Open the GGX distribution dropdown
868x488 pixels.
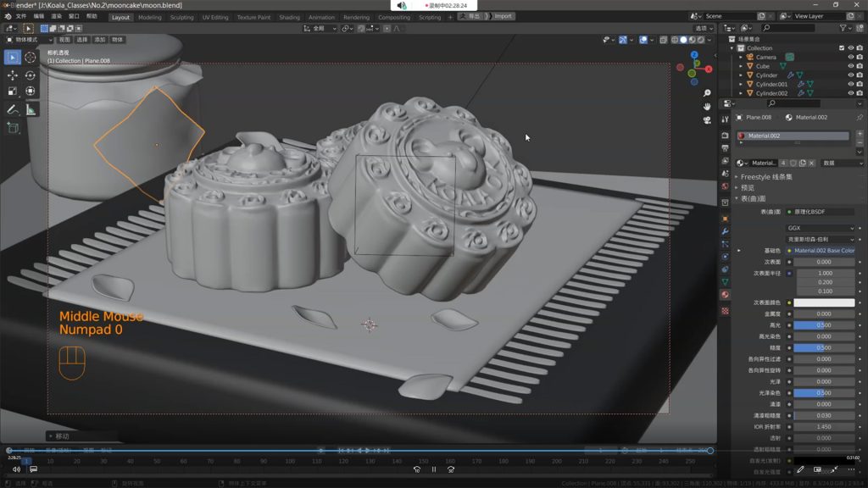[x=821, y=228]
